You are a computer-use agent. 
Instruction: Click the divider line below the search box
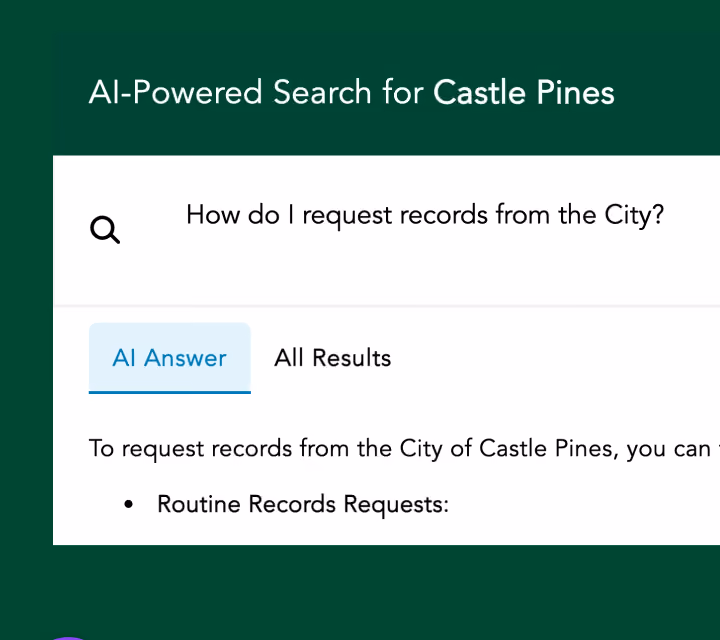coord(387,305)
